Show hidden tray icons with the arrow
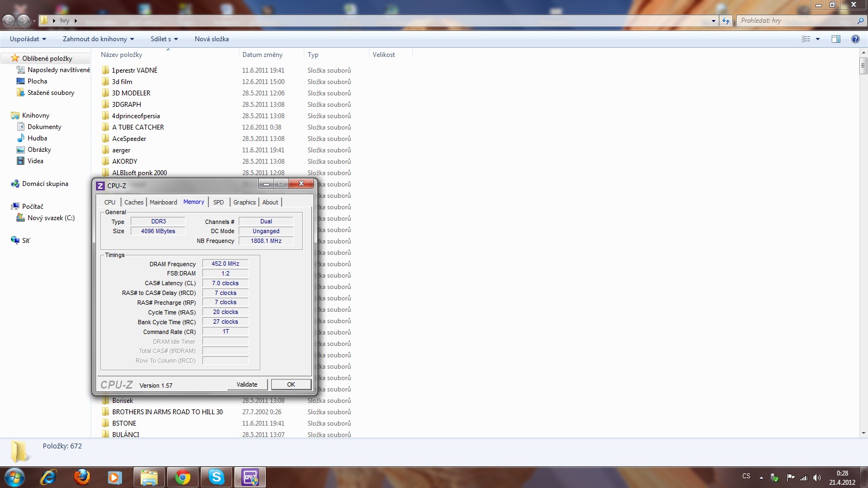 (x=761, y=478)
